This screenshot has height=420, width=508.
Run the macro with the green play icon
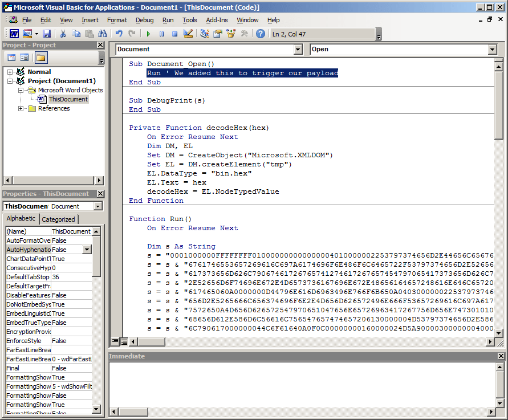148,34
